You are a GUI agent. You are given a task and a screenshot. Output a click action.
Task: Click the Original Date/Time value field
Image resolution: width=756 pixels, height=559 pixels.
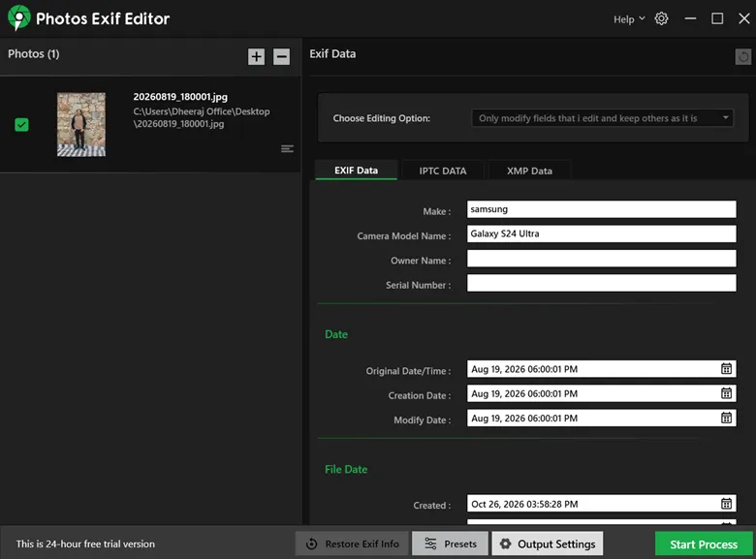pyautogui.click(x=601, y=369)
